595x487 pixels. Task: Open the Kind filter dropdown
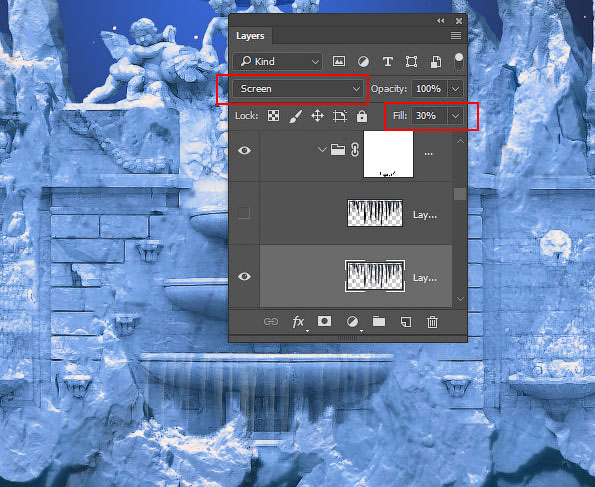tap(278, 61)
